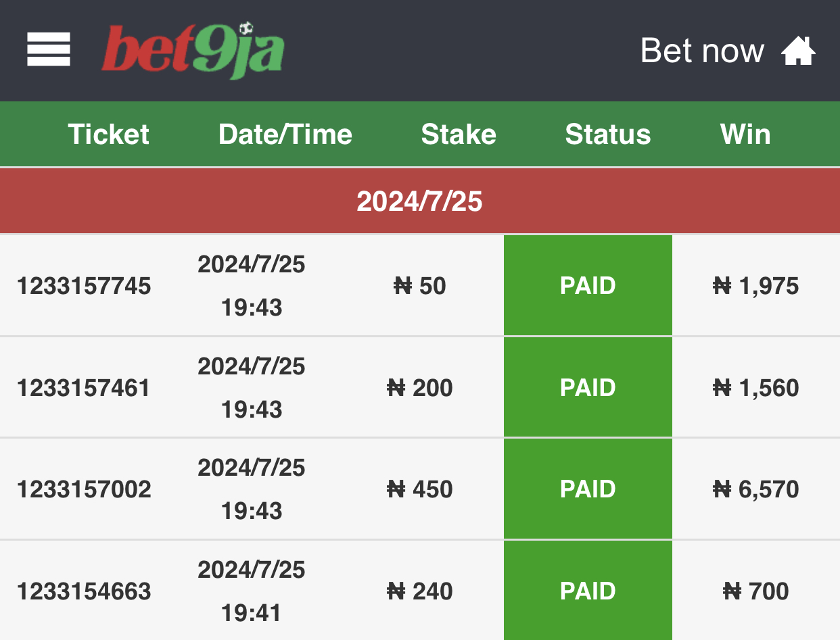Image resolution: width=840 pixels, height=640 pixels.
Task: Click the bet9ja logo
Action: 192,51
